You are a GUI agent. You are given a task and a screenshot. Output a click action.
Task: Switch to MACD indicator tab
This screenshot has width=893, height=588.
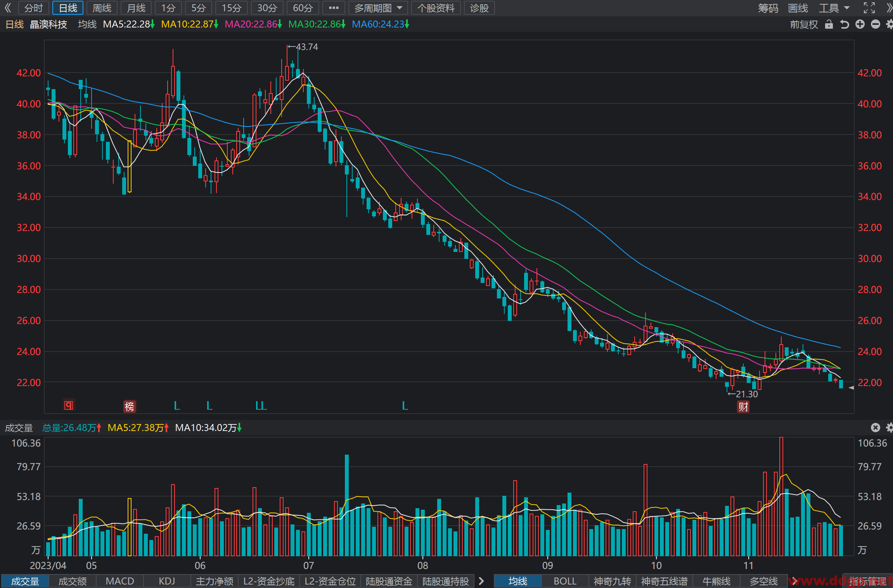click(120, 581)
